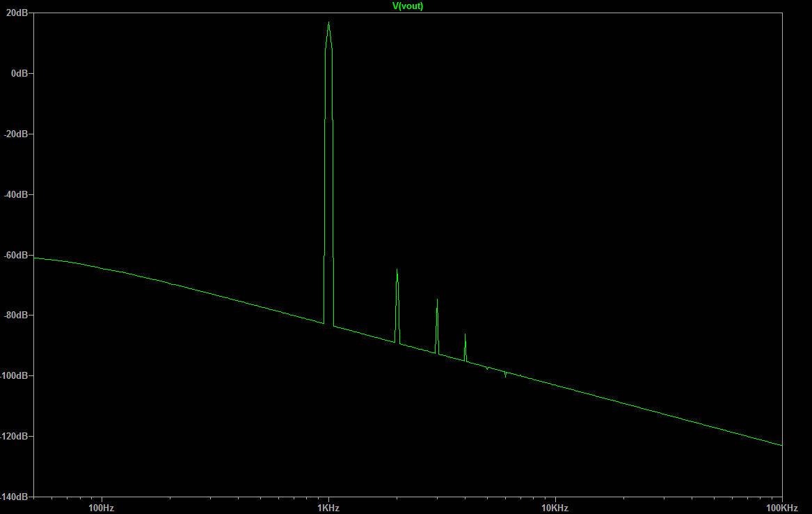812x514 pixels.
Task: Click the 1KHz frequency label
Action: 328,508
